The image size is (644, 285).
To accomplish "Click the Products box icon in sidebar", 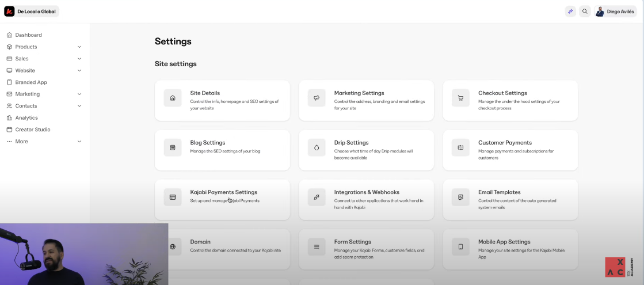I will click(x=9, y=47).
